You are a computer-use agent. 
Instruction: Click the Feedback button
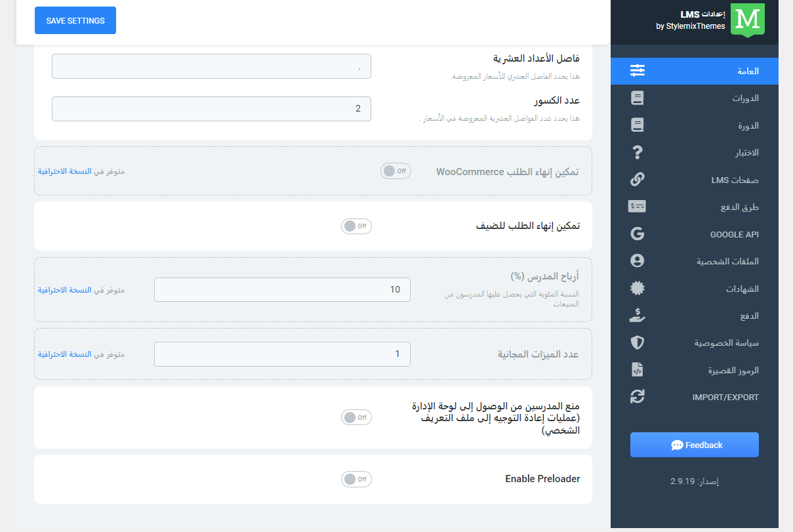[x=695, y=445]
